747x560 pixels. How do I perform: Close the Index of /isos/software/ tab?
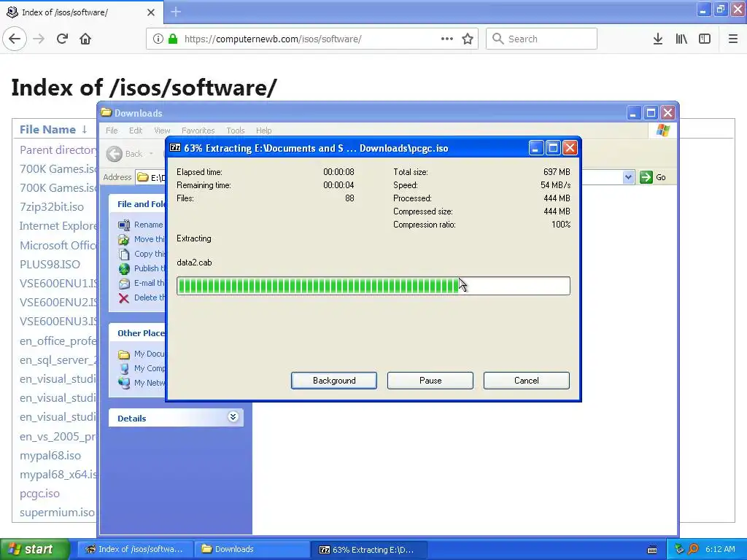click(151, 12)
